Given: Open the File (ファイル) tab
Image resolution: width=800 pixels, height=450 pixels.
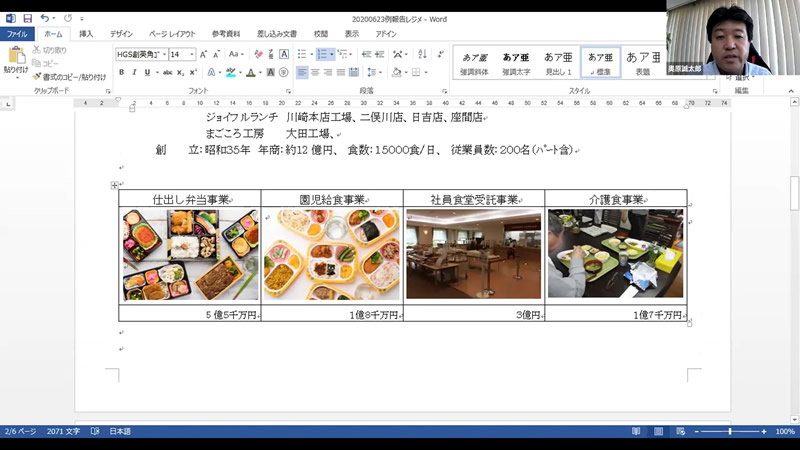Looking at the screenshot, I should tap(17, 34).
